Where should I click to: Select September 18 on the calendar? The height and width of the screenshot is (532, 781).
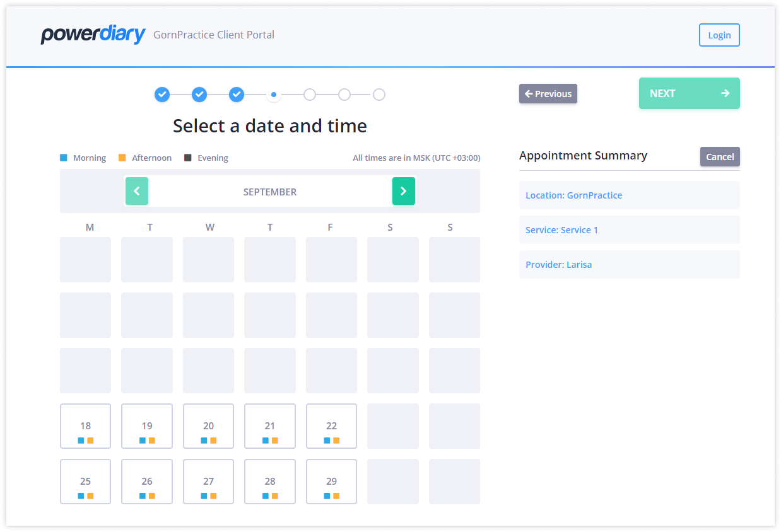tap(86, 426)
